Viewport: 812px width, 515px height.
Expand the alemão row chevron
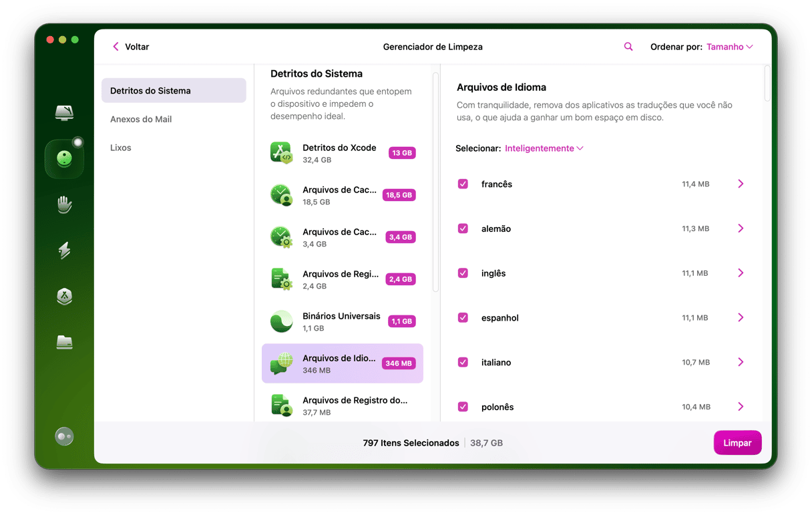741,228
